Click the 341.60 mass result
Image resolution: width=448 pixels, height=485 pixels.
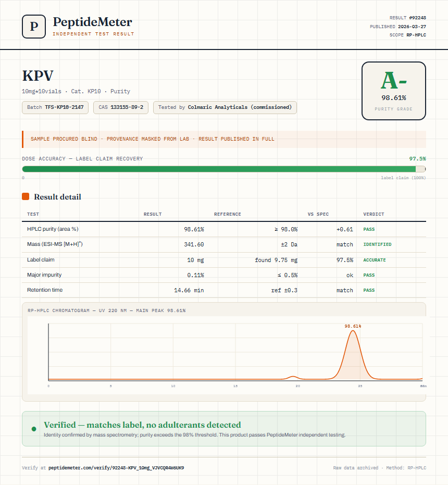tap(194, 244)
